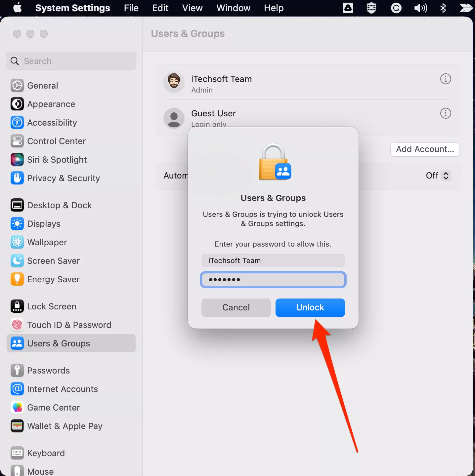Screen dimensions: 475x476
Task: Open the Lock Screen icon
Action: [x=17, y=306]
